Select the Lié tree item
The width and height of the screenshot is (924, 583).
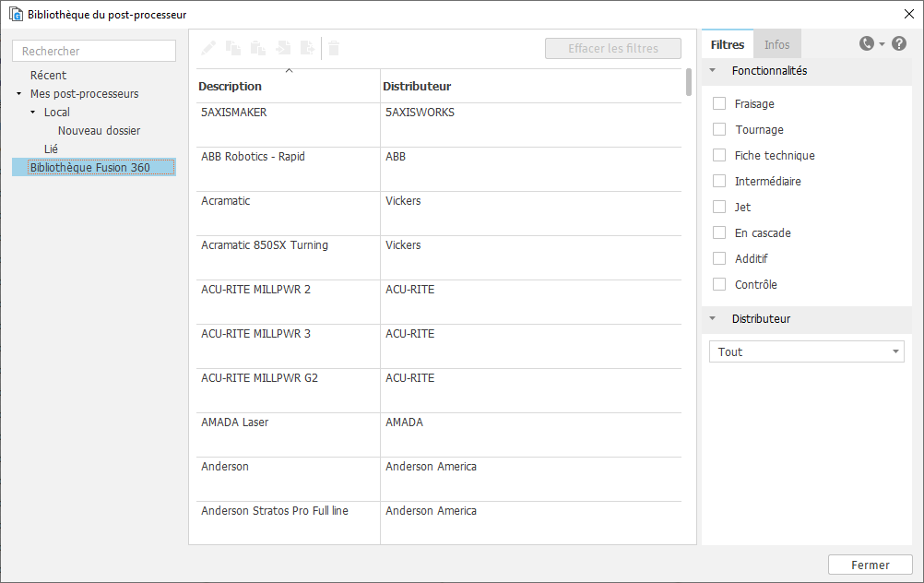tap(51, 149)
